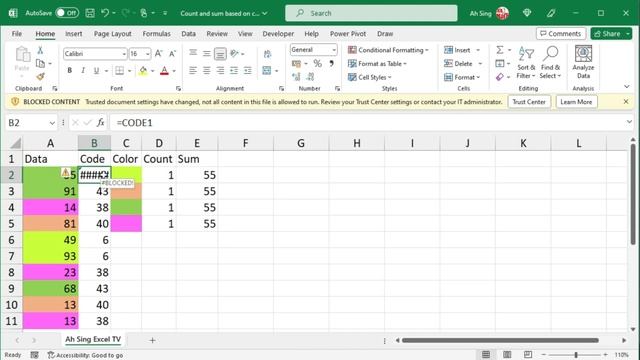Click the Increase Indent icon
This screenshot has height=360, width=640.
pyautogui.click(x=247, y=71)
